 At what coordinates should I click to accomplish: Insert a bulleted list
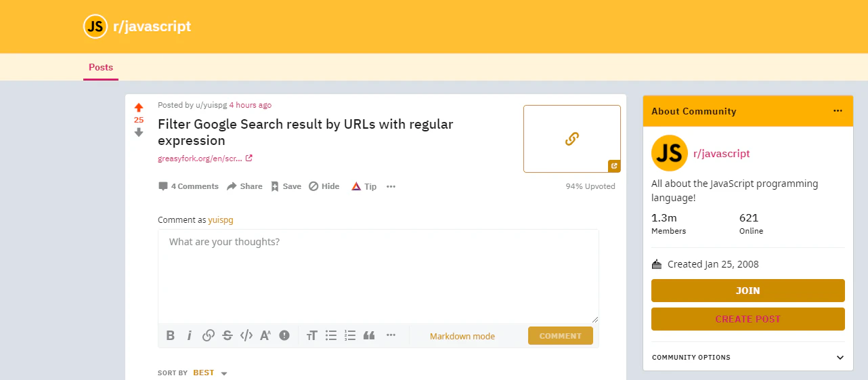(331, 335)
